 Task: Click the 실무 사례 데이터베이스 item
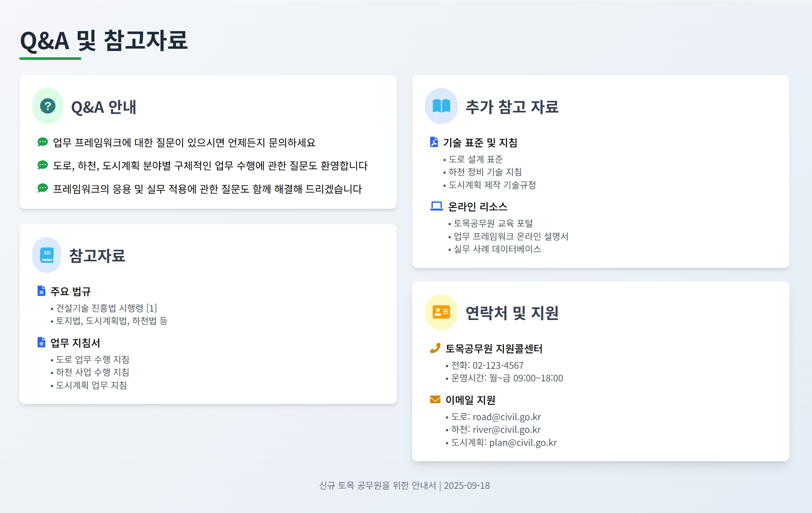point(497,249)
